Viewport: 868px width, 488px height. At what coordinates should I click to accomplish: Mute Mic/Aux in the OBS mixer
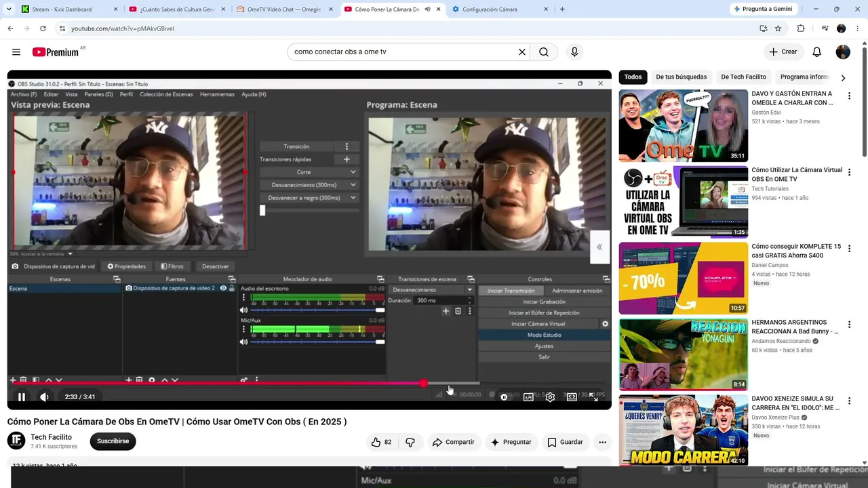coord(244,342)
